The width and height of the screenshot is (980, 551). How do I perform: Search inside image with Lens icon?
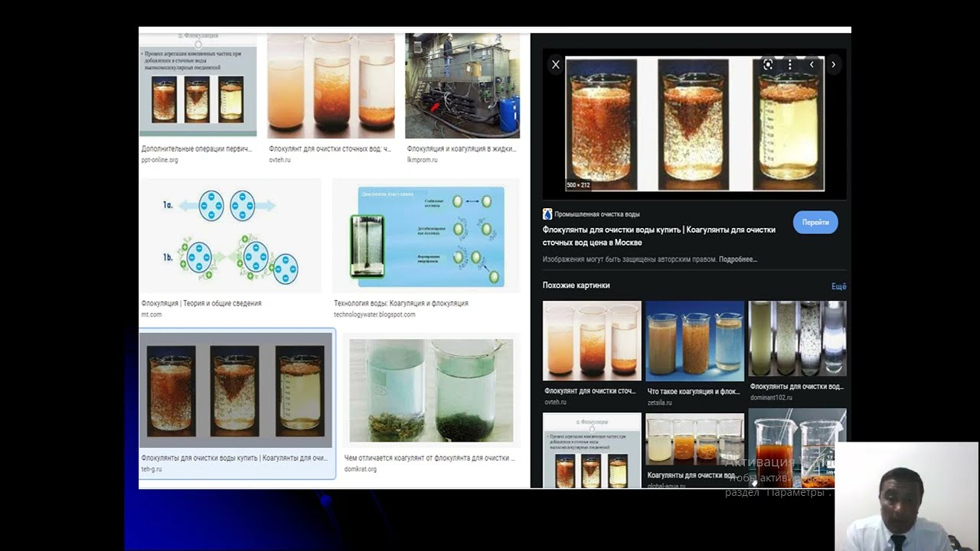pyautogui.click(x=768, y=65)
